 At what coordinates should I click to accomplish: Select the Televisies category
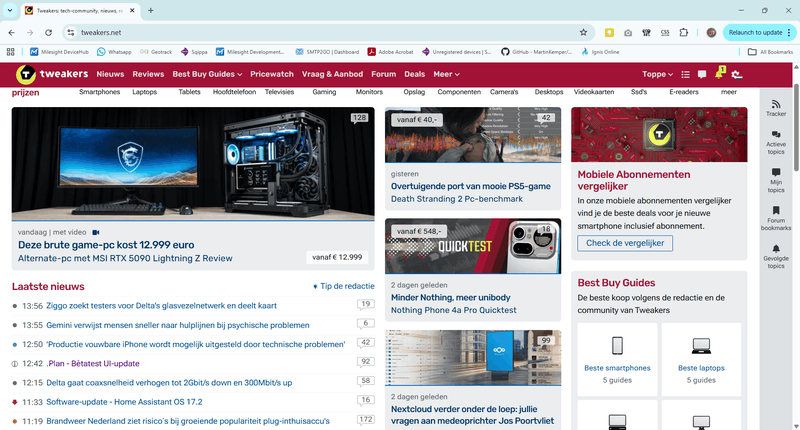pyautogui.click(x=279, y=92)
